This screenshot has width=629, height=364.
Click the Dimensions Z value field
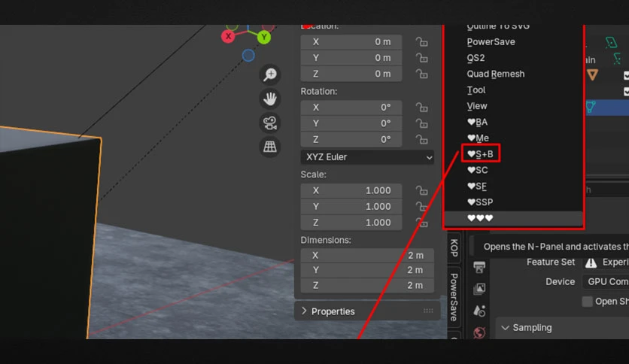pos(367,285)
